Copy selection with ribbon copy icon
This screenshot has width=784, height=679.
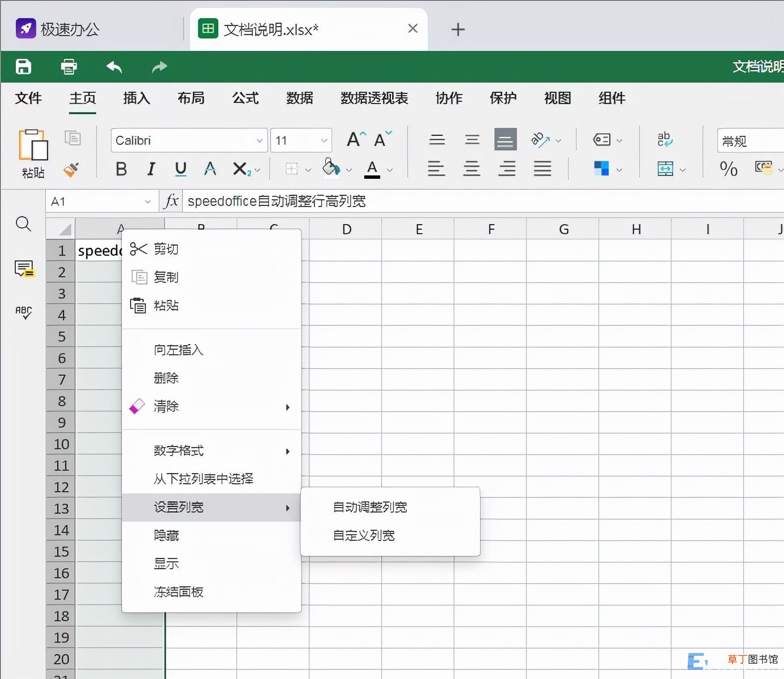click(72, 138)
